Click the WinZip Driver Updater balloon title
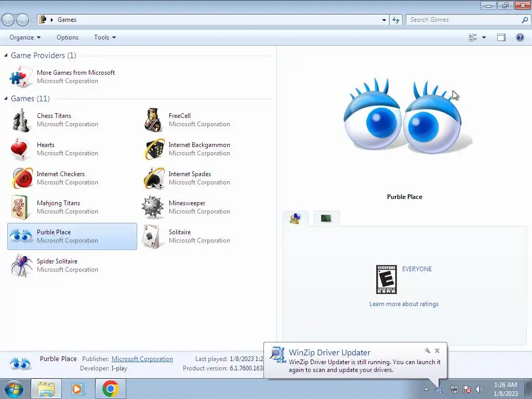The width and height of the screenshot is (532, 399). pyautogui.click(x=329, y=353)
